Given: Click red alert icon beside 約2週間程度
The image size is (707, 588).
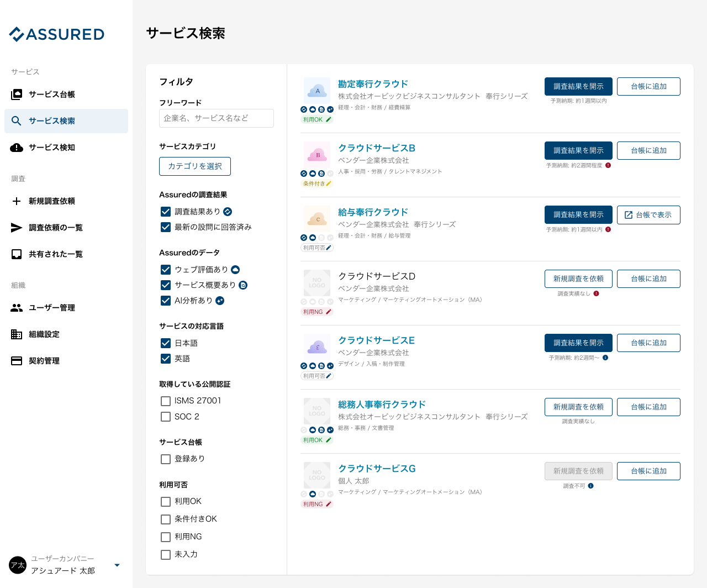Looking at the screenshot, I should [x=608, y=165].
